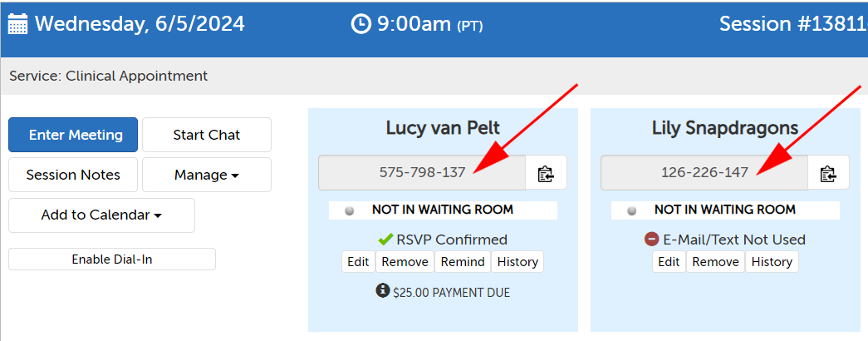The height and width of the screenshot is (341, 868).
Task: Open the Manage dropdown
Action: [206, 175]
